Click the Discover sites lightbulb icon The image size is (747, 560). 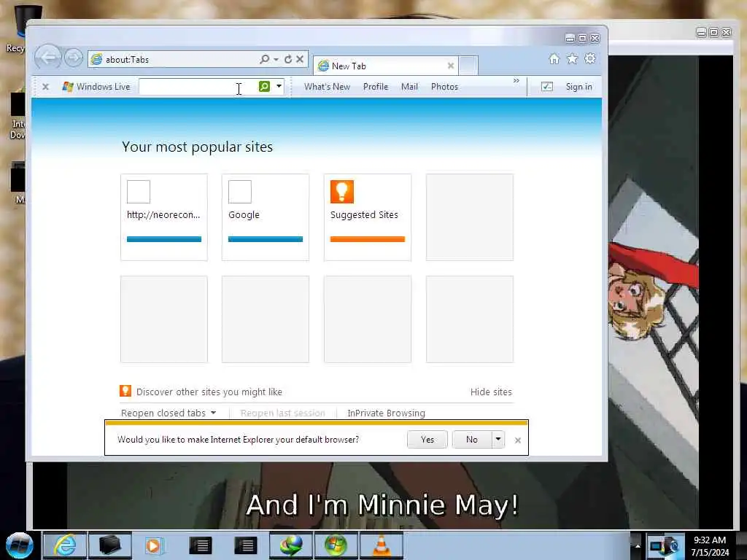(125, 391)
